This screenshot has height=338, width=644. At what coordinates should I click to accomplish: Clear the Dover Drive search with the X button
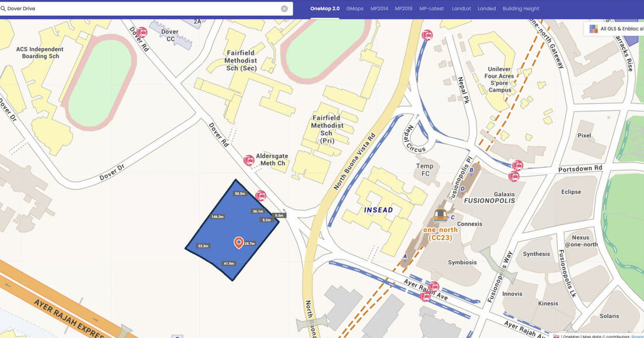tap(286, 8)
